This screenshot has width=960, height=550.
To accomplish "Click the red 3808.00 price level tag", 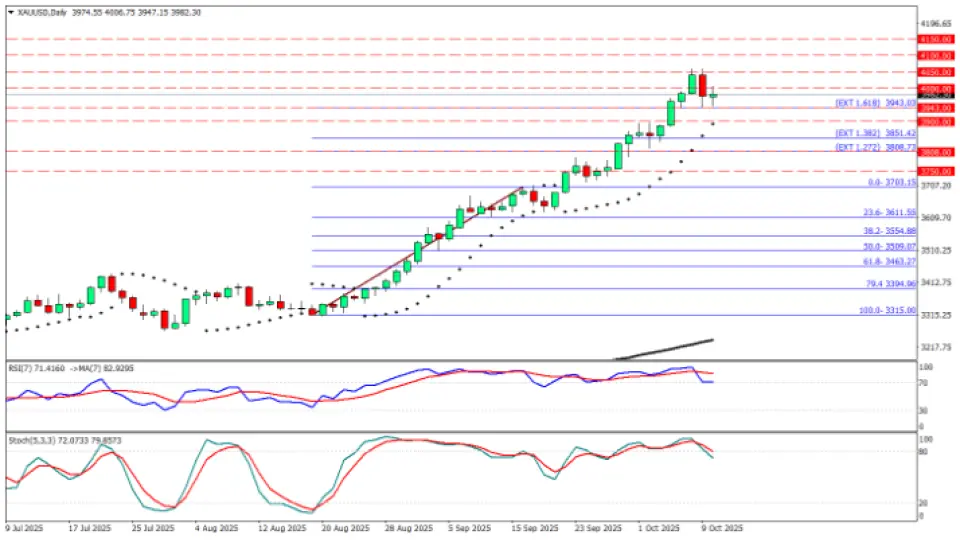I will point(937,152).
